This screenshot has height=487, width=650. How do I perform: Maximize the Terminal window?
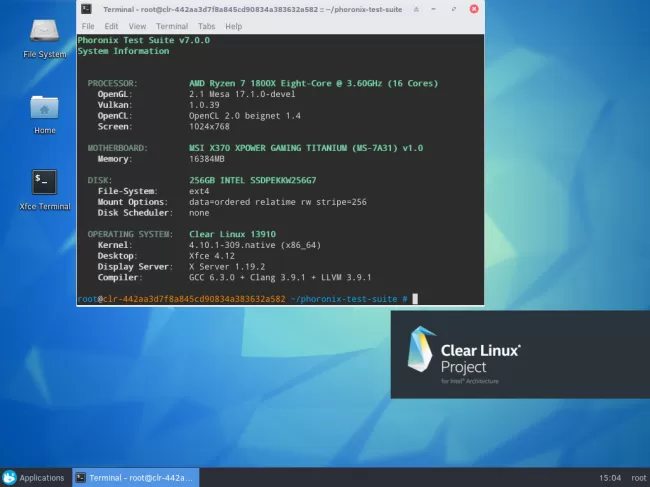454,9
